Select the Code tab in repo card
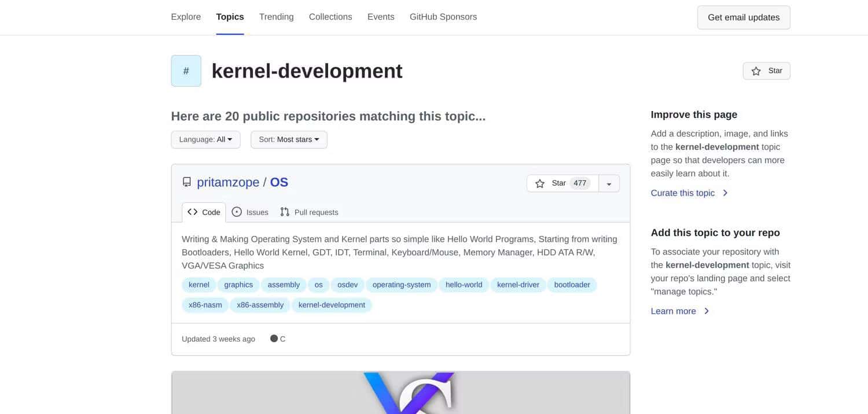This screenshot has height=414, width=868. [x=204, y=212]
